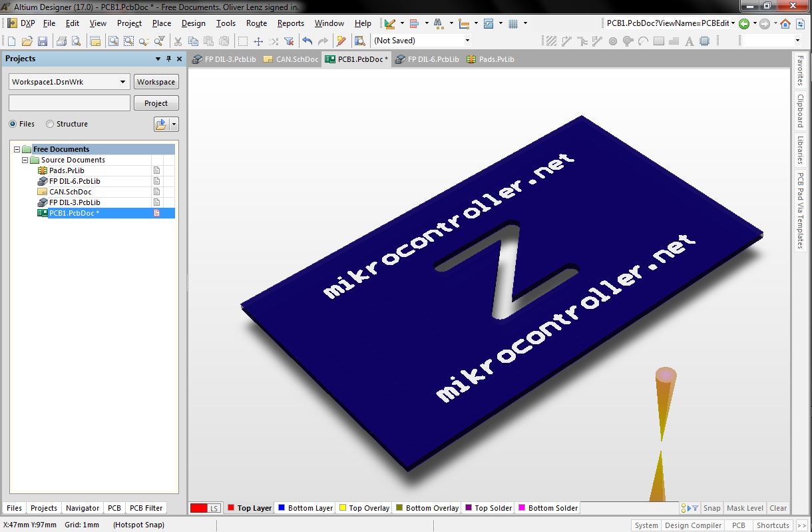
Task: Open the (Not Saved) view configuration dropdown
Action: click(421, 41)
